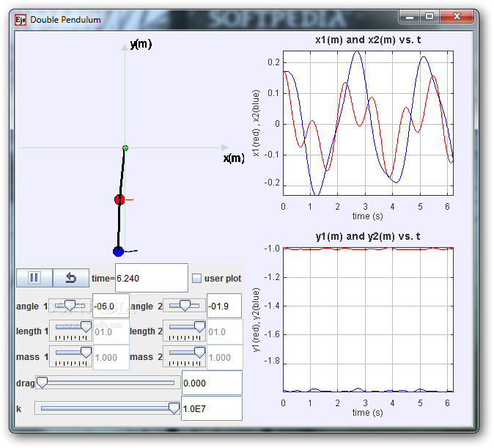Click the length 1 value field
Screen dimensions: 494x448
111,331
